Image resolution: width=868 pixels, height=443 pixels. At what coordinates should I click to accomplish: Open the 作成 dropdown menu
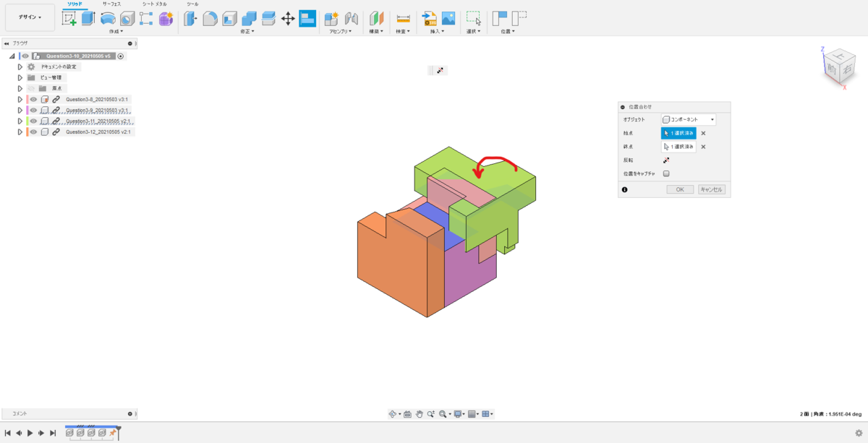point(116,32)
